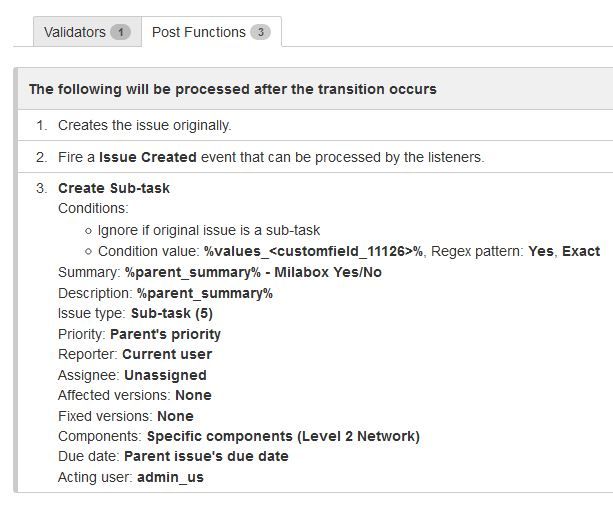Click the Reporter 'Current user' line
This screenshot has width=613, height=508.
coord(167,354)
